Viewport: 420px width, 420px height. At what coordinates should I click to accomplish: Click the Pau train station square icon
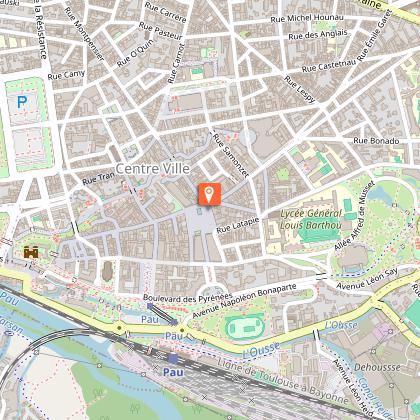tap(173, 359)
